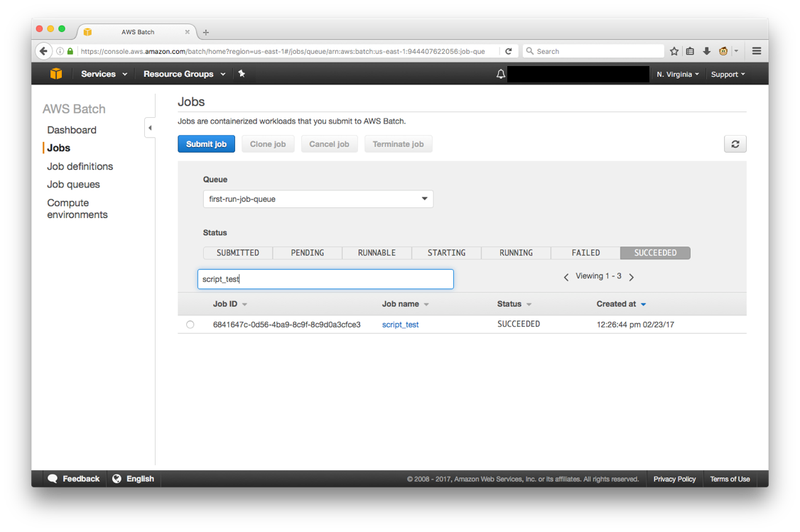Filter jobs by SUBMITTED status

point(238,253)
